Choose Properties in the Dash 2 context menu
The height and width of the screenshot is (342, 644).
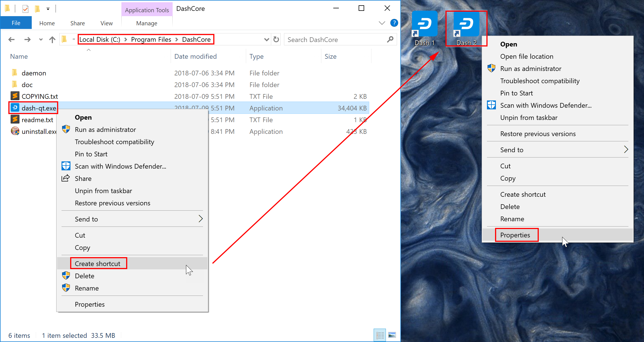coord(515,235)
